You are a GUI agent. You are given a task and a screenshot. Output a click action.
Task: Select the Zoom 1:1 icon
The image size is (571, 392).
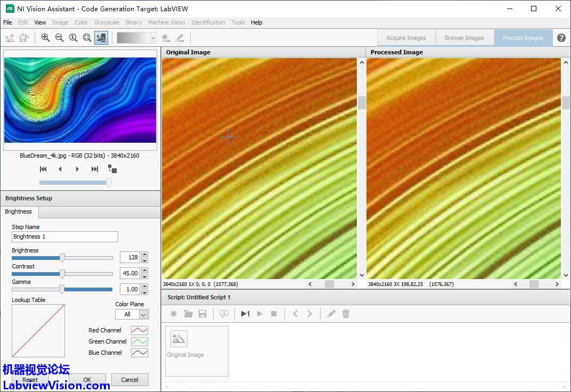click(73, 38)
